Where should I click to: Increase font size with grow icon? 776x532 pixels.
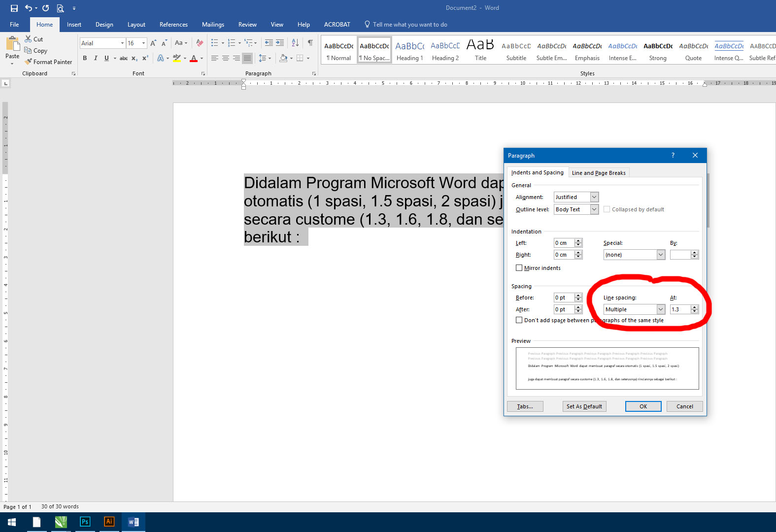point(153,43)
